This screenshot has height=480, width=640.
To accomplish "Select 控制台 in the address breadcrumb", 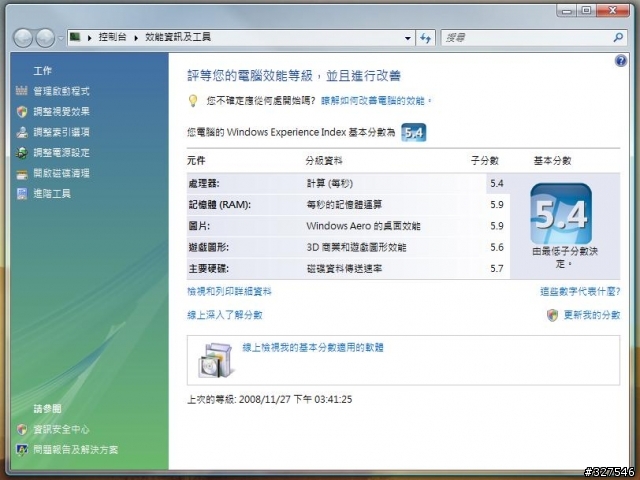I will coord(112,38).
